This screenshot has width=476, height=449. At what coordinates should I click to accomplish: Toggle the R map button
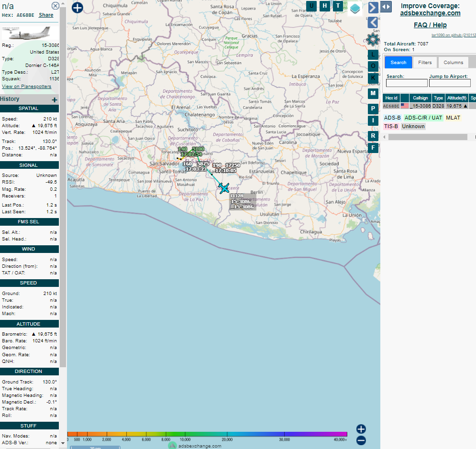[373, 136]
